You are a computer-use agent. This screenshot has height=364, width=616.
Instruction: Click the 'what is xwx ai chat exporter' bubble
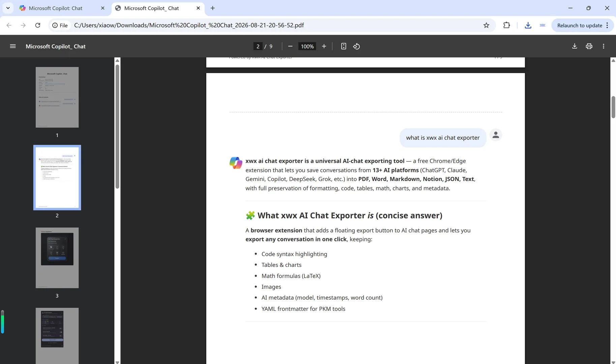click(443, 138)
